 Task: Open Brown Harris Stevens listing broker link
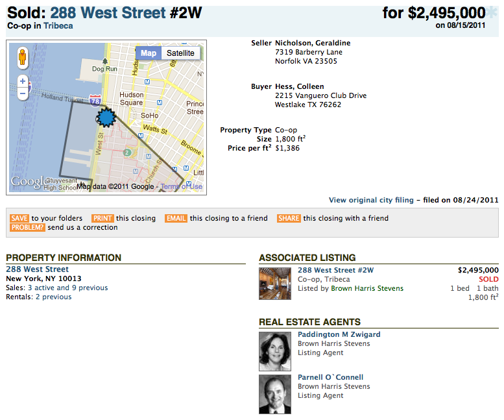coord(367,288)
